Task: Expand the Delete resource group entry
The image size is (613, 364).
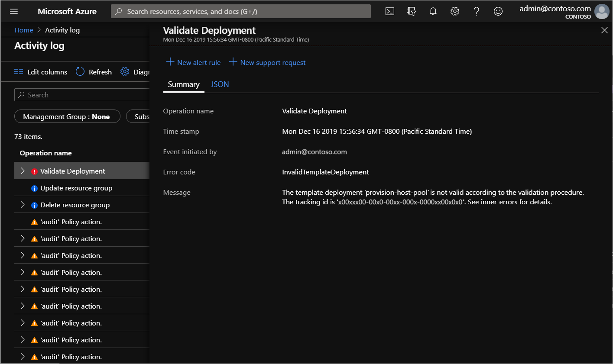Action: coord(23,204)
